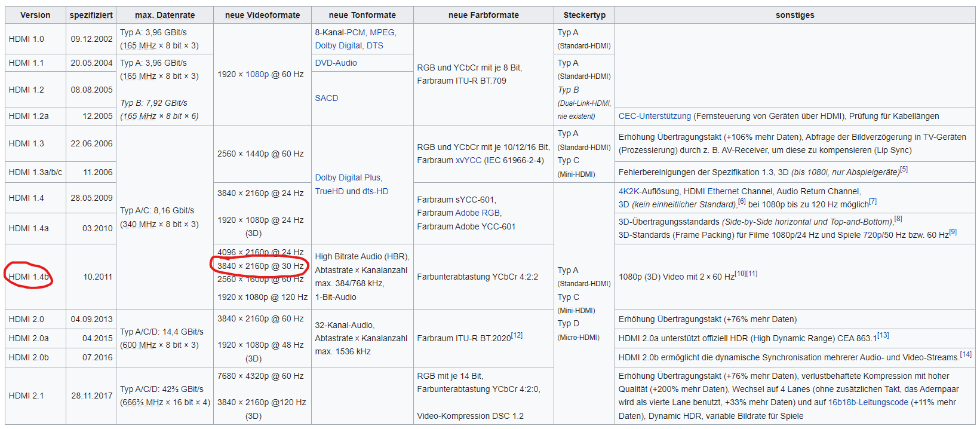Open the PCM link in HDMI 1.0 audio formats
This screenshot has width=980, height=429.
click(x=356, y=32)
